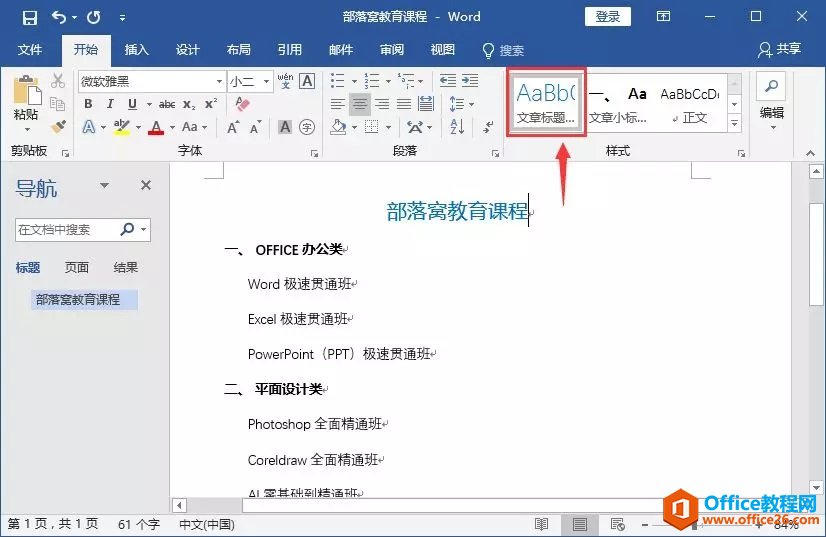
Task: Undo the last action
Action: click(59, 17)
